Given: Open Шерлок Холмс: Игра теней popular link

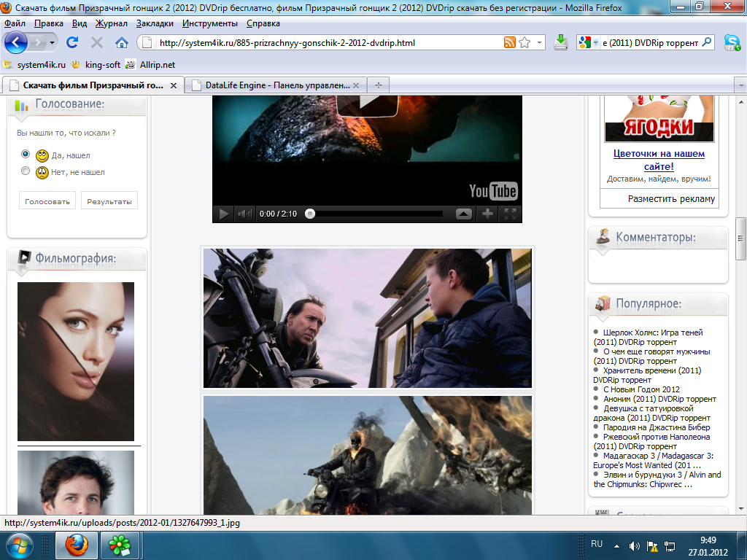Looking at the screenshot, I should pos(648,337).
